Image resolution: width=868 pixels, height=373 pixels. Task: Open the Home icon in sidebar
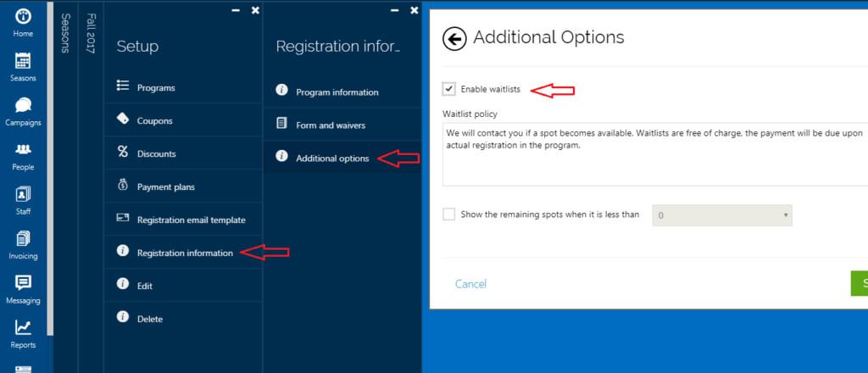23,16
